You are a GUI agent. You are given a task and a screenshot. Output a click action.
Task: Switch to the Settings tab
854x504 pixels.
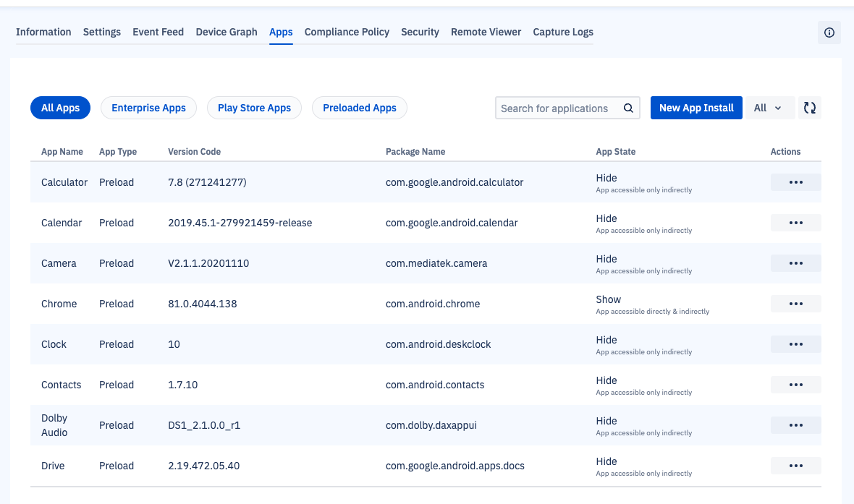tap(102, 32)
